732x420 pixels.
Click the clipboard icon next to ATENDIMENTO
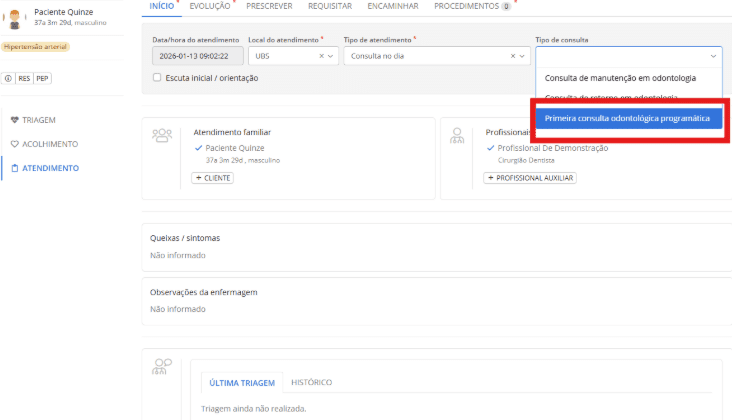pyautogui.click(x=14, y=168)
